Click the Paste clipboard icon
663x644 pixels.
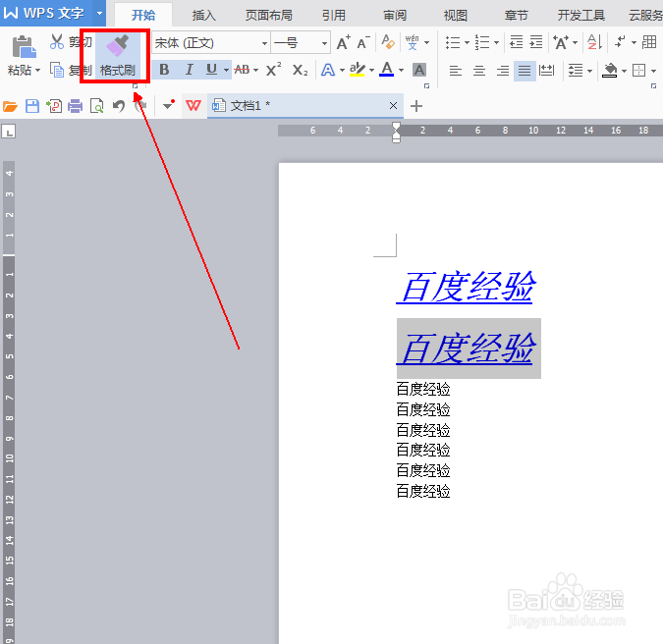[24, 46]
